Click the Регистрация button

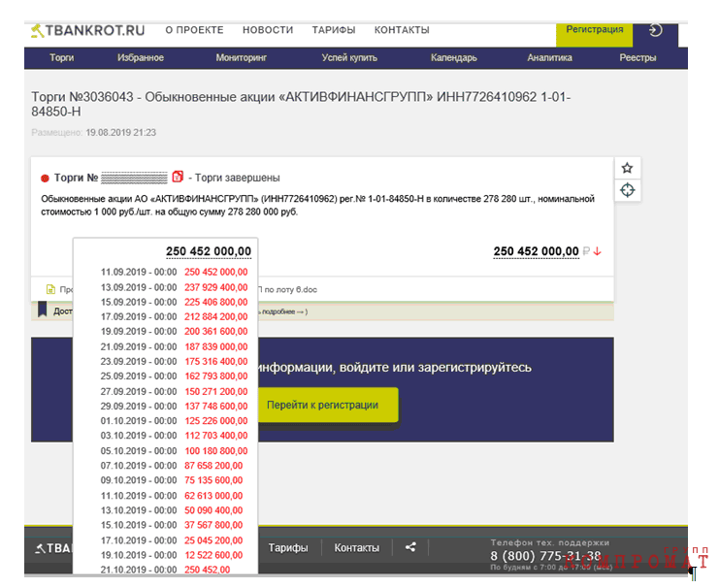coord(594,34)
